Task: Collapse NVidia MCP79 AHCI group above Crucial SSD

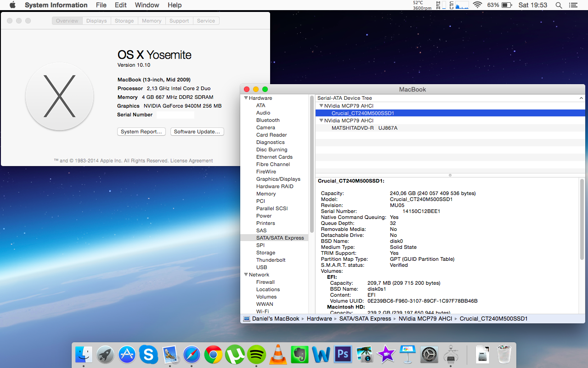Action: pyautogui.click(x=321, y=106)
